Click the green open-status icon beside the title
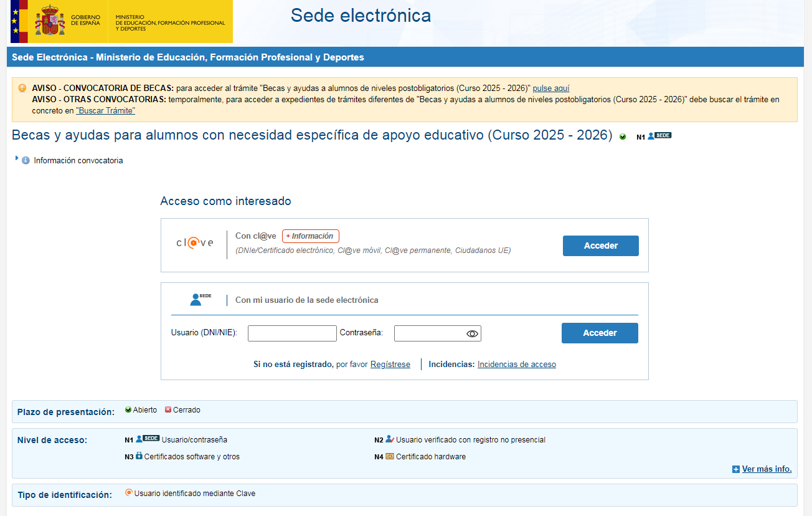This screenshot has height=516, width=812. pyautogui.click(x=623, y=136)
